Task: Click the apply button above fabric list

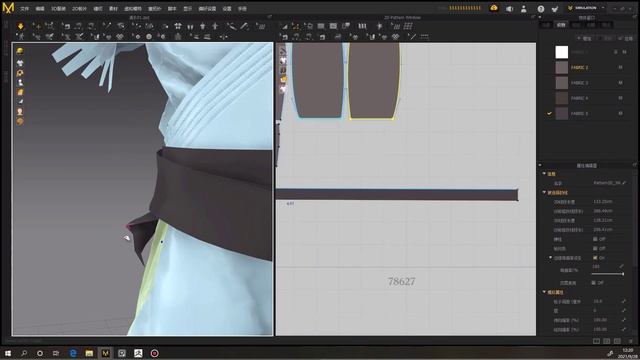Action: [625, 38]
